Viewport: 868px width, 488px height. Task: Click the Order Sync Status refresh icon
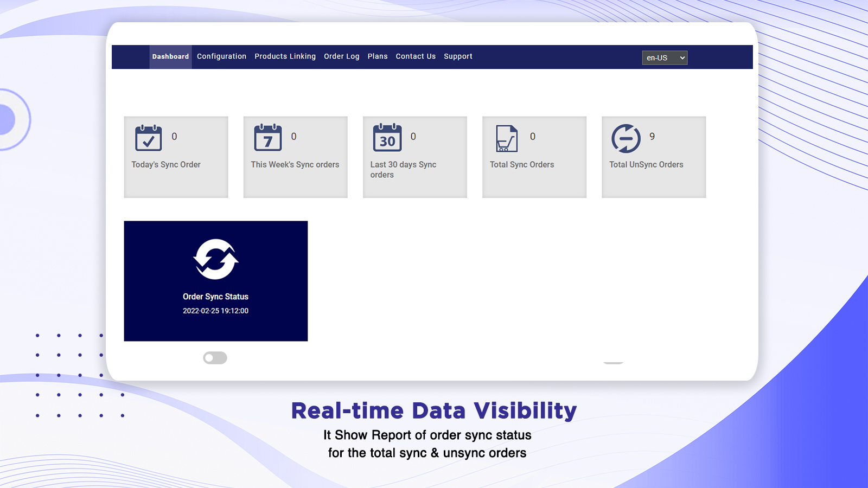pos(215,259)
